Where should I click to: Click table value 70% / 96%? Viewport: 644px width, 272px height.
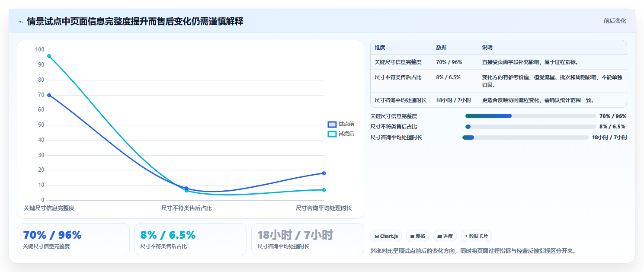point(449,62)
